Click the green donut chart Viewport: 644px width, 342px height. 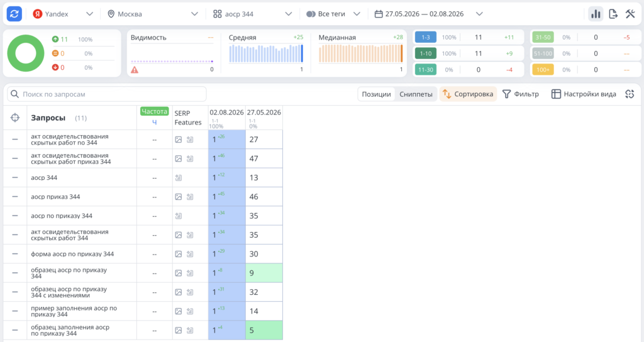point(26,53)
